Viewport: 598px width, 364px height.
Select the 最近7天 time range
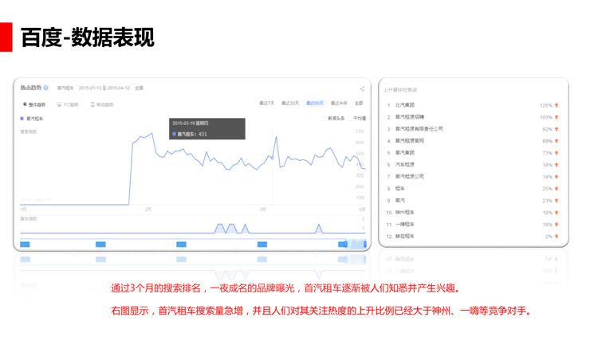pyautogui.click(x=266, y=104)
